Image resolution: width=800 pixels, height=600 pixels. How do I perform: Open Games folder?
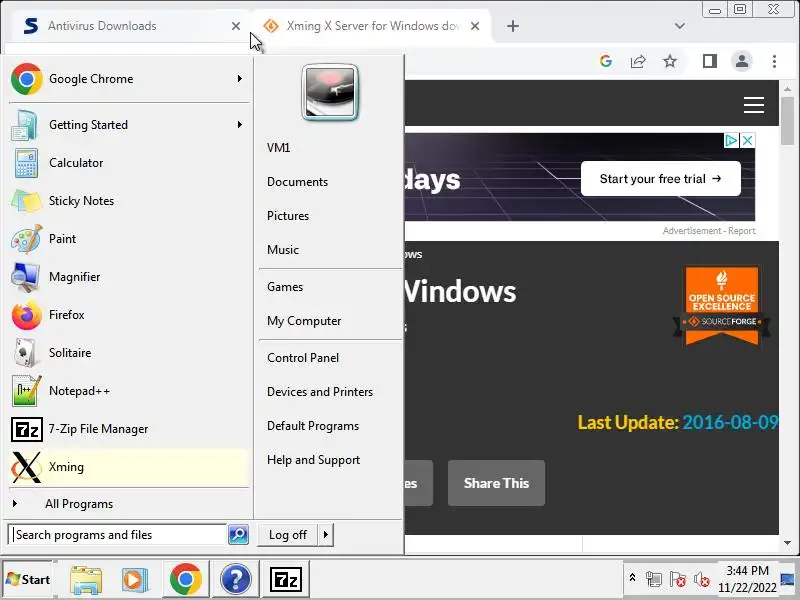pos(285,287)
